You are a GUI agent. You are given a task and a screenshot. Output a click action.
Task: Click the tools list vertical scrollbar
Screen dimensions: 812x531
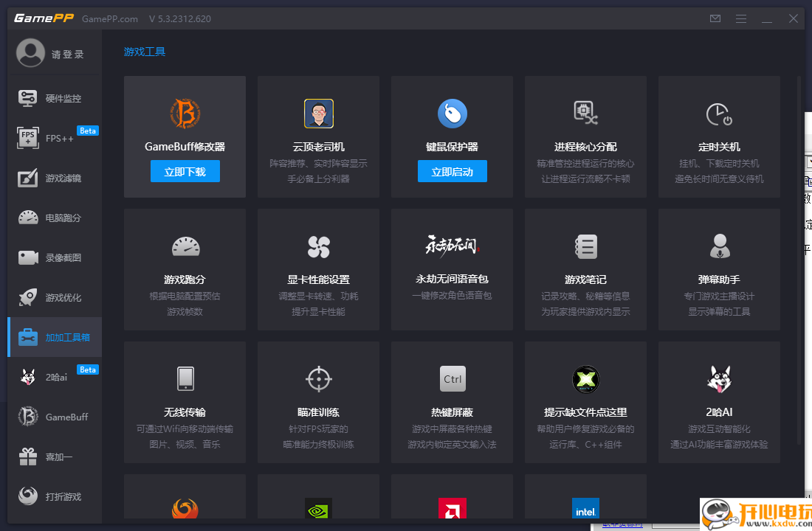(x=799, y=259)
